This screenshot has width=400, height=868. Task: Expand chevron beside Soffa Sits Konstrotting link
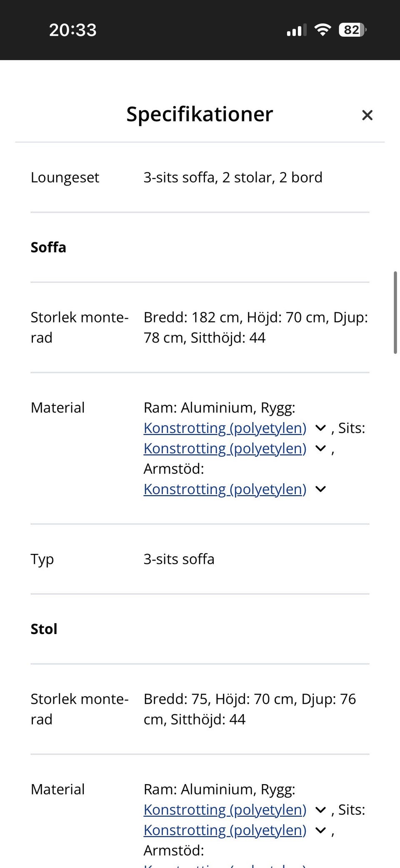(320, 448)
